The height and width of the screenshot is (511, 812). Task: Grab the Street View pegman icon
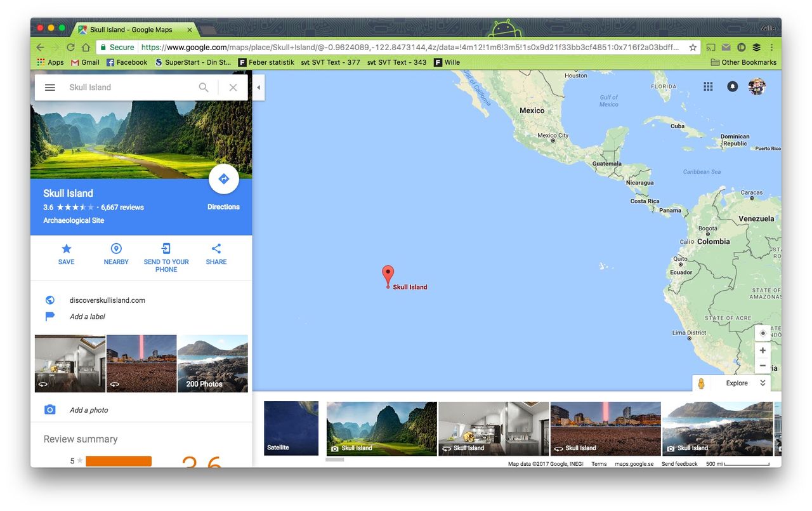[x=702, y=383]
